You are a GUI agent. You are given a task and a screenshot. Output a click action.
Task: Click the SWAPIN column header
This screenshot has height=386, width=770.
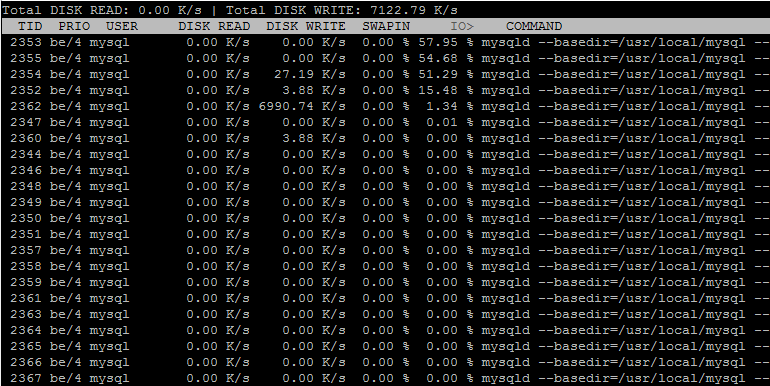pos(386,26)
